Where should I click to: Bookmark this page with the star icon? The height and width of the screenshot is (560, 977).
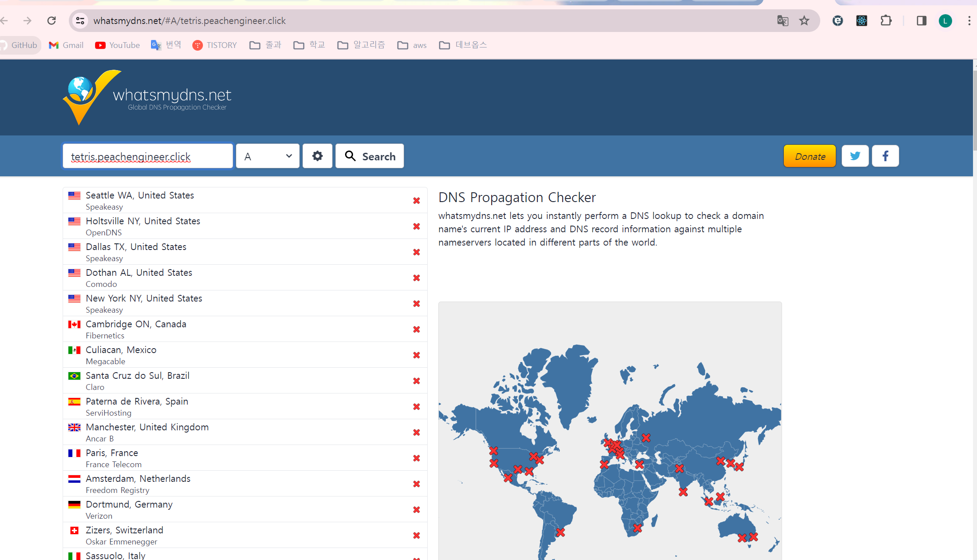coord(804,21)
